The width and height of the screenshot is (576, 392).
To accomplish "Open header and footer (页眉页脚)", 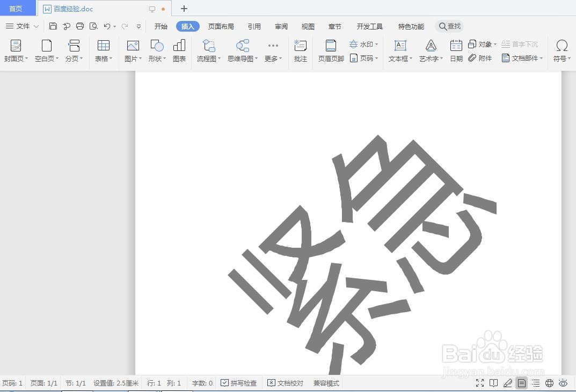I will point(331,50).
